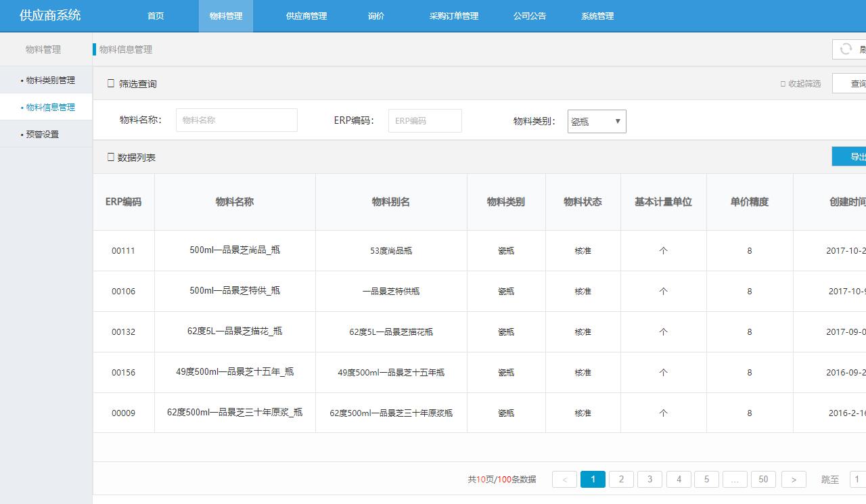
Task: Select 物料信息管理 in the sidebar
Action: pos(46,107)
